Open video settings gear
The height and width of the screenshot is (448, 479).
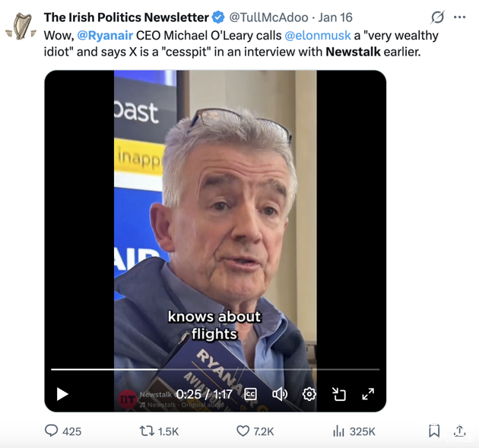(x=309, y=393)
